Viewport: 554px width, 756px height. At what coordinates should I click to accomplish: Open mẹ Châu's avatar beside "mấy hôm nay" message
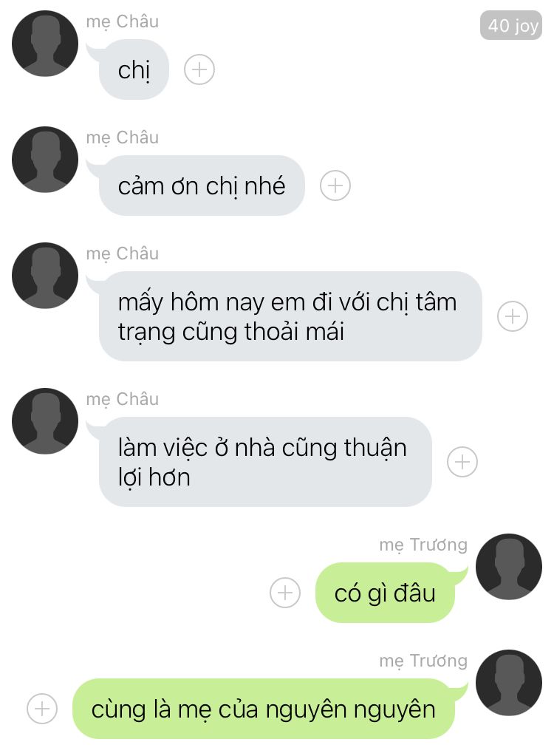[45, 276]
